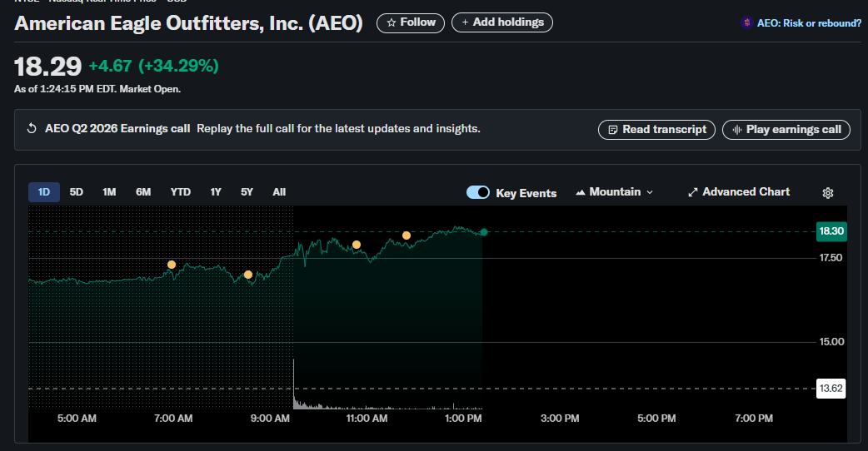The height and width of the screenshot is (451, 868).
Task: Click the expand arrows beside Advanced Chart
Action: (692, 192)
